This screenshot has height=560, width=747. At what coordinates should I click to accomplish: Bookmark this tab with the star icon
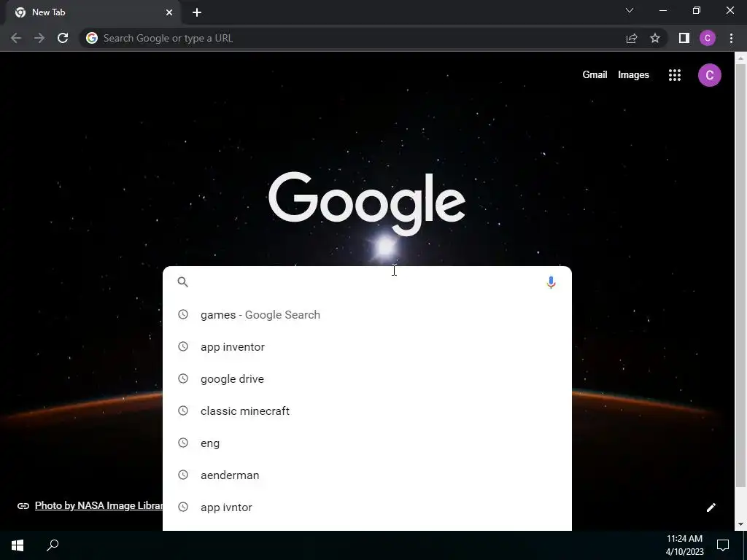tap(655, 38)
